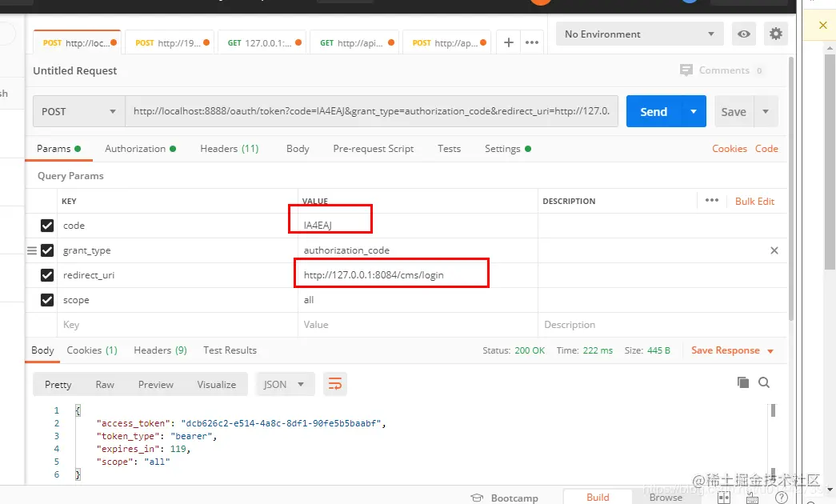Click the request URL input field
This screenshot has width=836, height=504.
click(372, 111)
